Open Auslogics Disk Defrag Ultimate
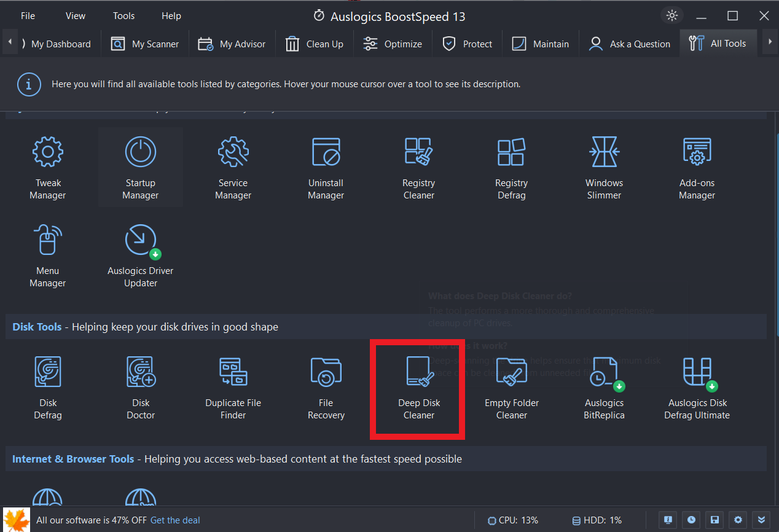This screenshot has width=779, height=532. [x=697, y=388]
